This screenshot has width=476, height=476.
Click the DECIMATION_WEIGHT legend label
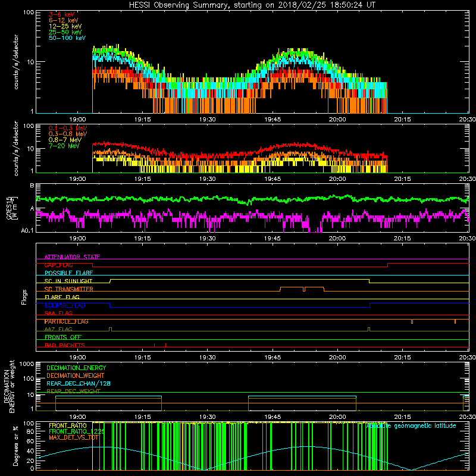click(x=76, y=375)
